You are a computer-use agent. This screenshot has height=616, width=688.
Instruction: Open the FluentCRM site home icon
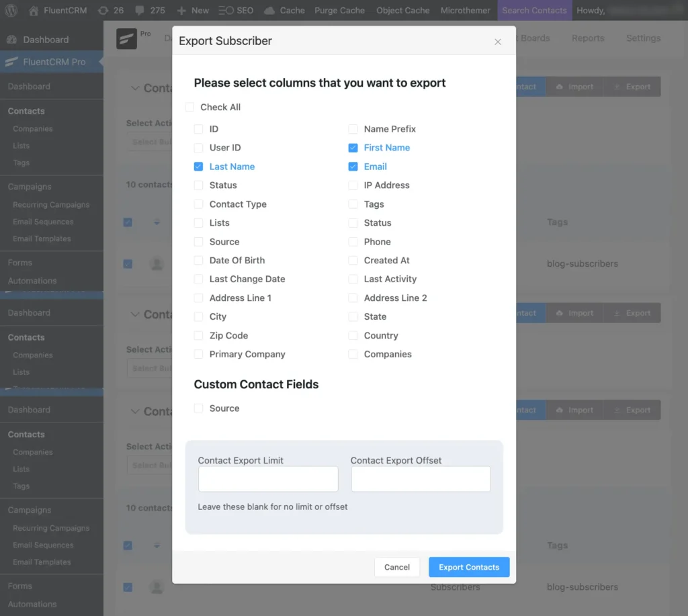click(34, 11)
